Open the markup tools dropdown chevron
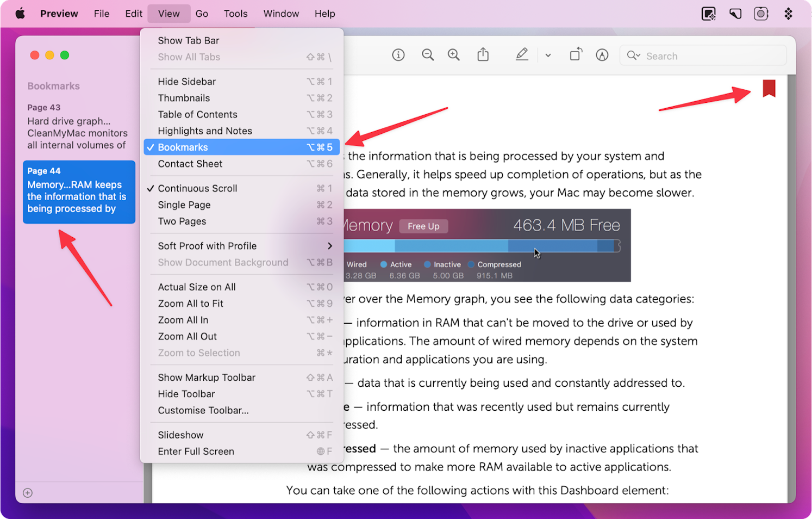Image resolution: width=812 pixels, height=519 pixels. click(548, 55)
